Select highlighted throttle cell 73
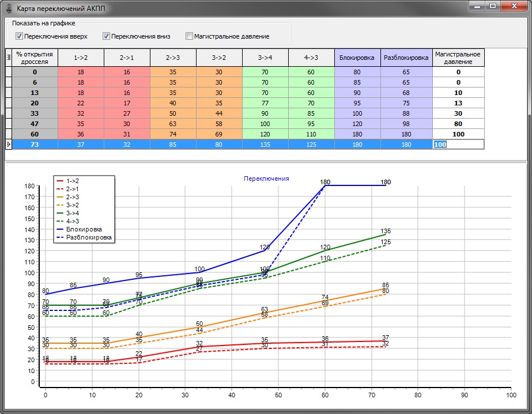 coord(35,145)
